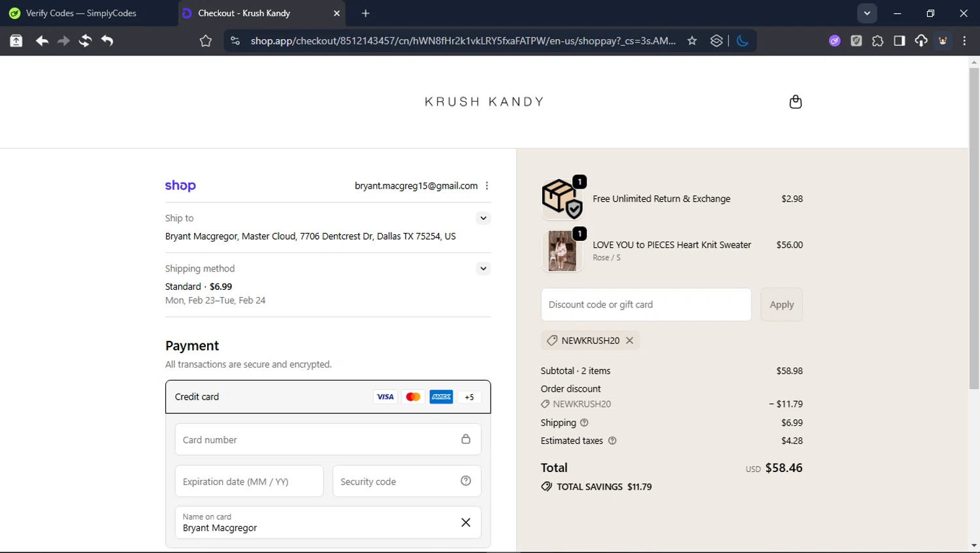Click the undo arrow toolbar icon

[x=107, y=40]
